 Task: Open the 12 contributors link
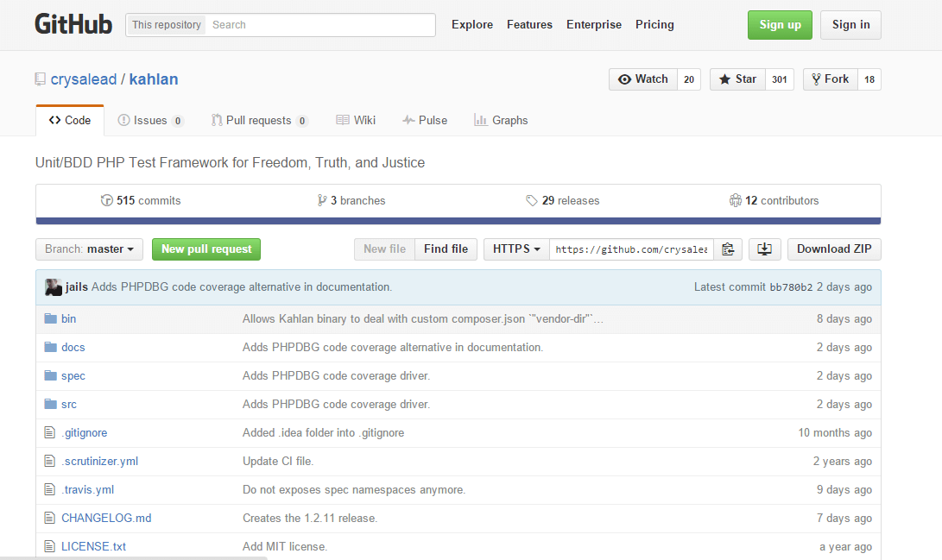(x=774, y=200)
